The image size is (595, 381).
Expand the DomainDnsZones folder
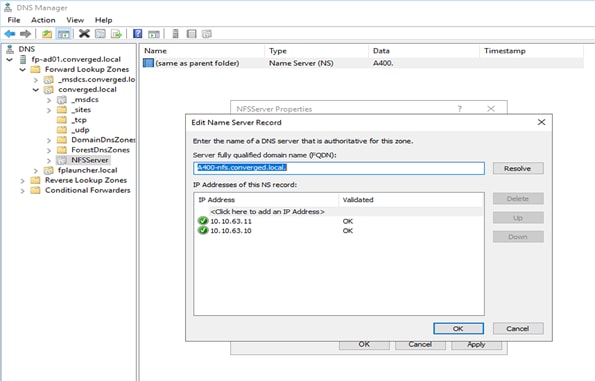(x=49, y=140)
